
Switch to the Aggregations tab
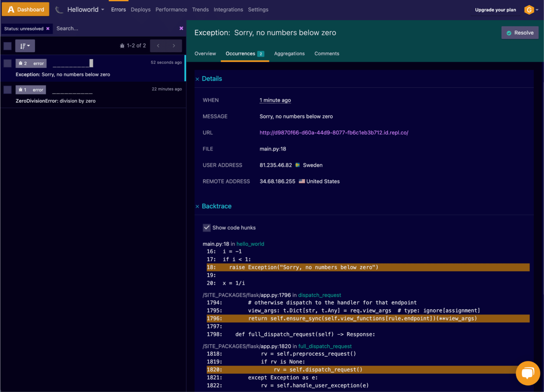tap(289, 54)
